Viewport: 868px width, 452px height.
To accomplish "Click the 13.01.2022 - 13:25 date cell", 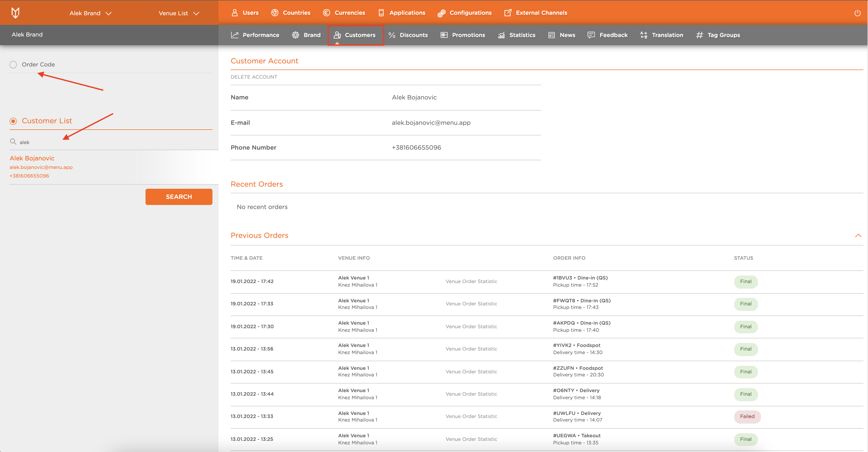I will coord(252,439).
